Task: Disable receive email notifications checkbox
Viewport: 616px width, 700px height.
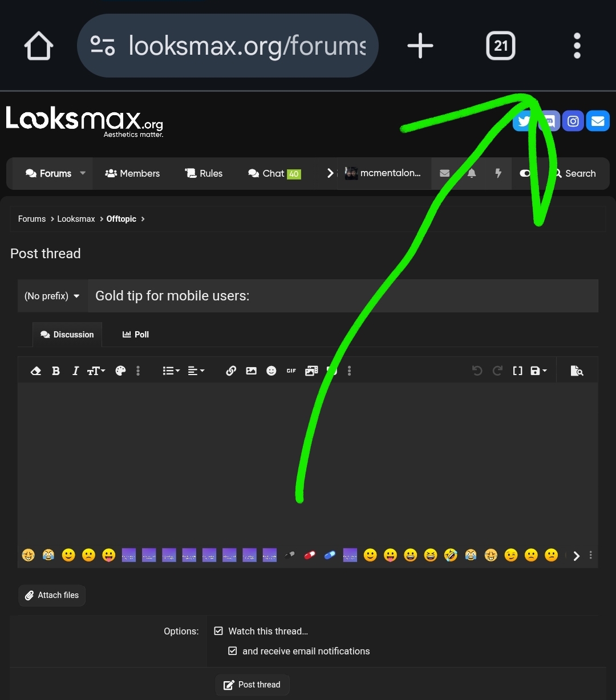Action: (x=233, y=651)
